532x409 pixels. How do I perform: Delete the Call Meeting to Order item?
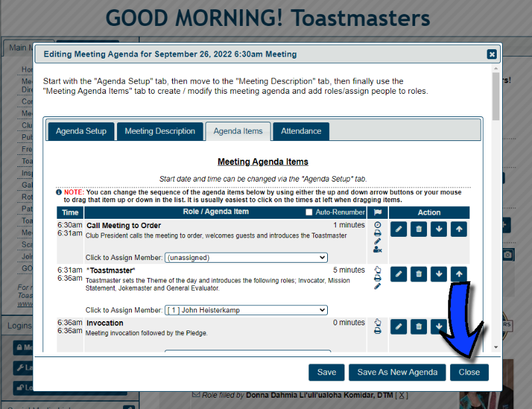tap(418, 229)
